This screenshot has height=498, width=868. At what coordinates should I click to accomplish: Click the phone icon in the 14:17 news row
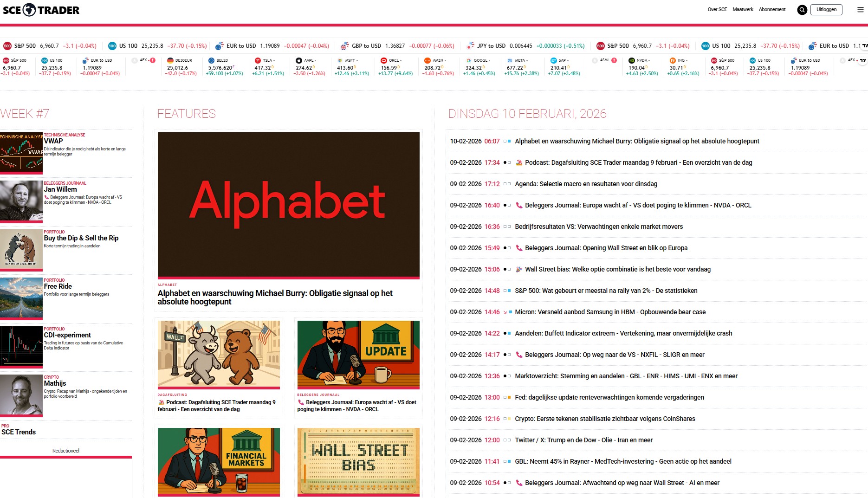(519, 355)
